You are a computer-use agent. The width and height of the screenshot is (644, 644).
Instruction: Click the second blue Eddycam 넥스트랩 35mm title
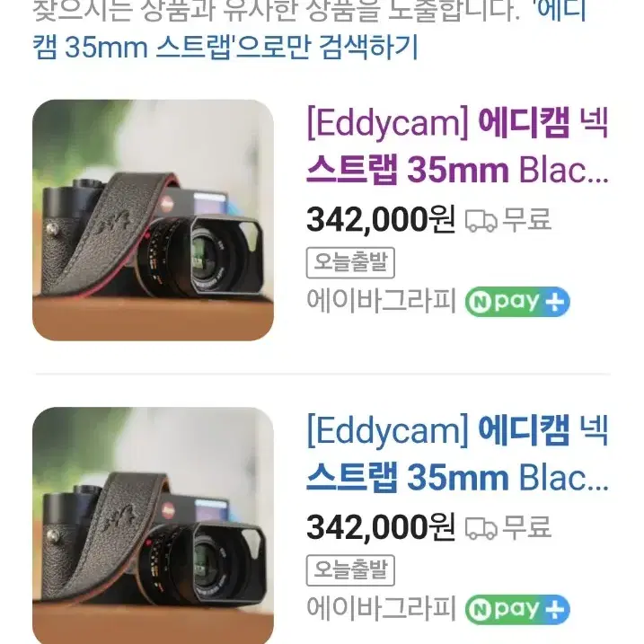pyautogui.click(x=457, y=454)
